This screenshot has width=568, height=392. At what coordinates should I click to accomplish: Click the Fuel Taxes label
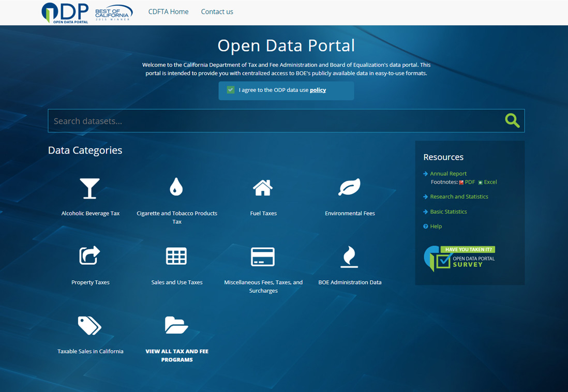pyautogui.click(x=263, y=214)
